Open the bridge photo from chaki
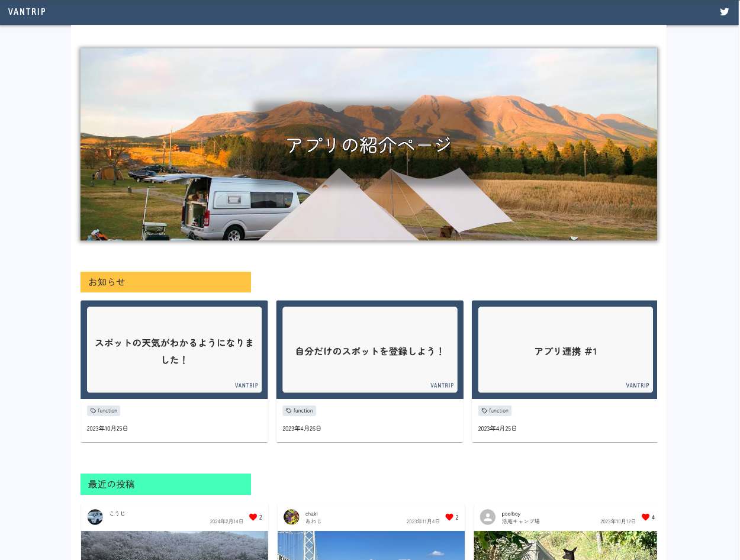This screenshot has height=560, width=740. point(371,546)
